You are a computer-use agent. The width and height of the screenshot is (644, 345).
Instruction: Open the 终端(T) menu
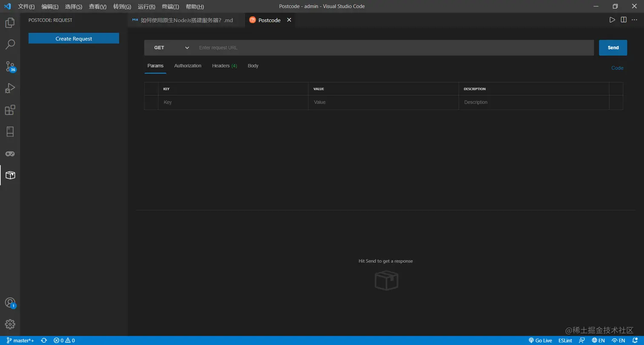pyautogui.click(x=170, y=6)
